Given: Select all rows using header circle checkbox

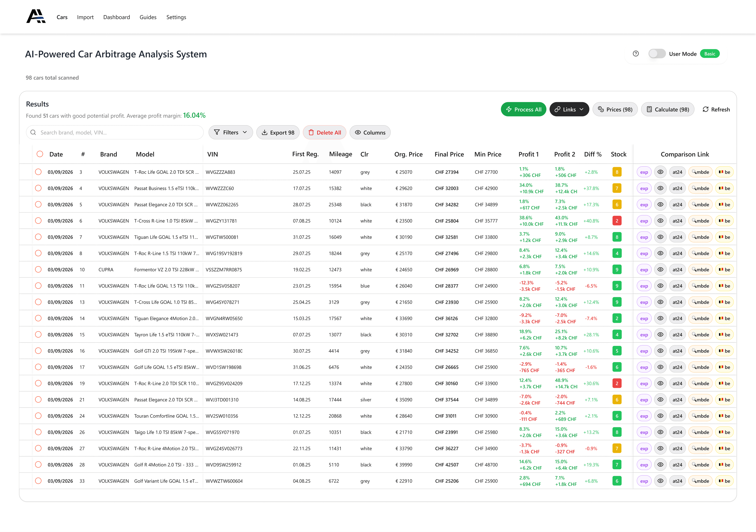Looking at the screenshot, I should (x=40, y=154).
